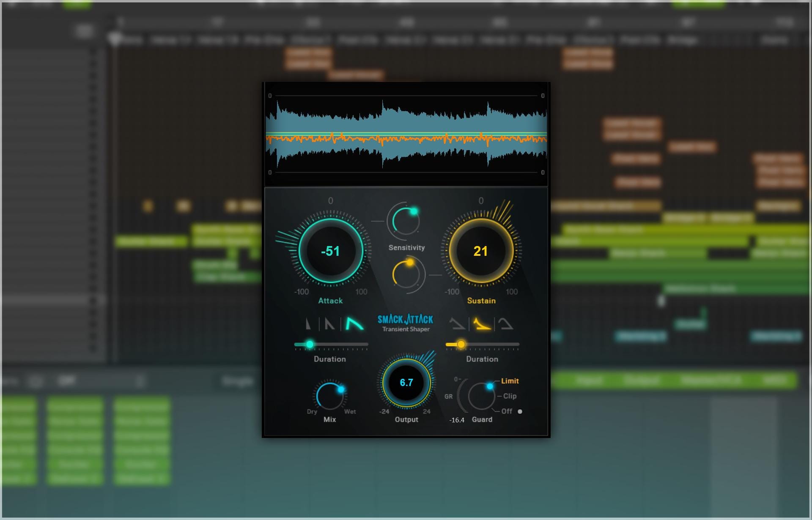
Task: Click the Output knob showing 6.7
Action: (x=406, y=383)
